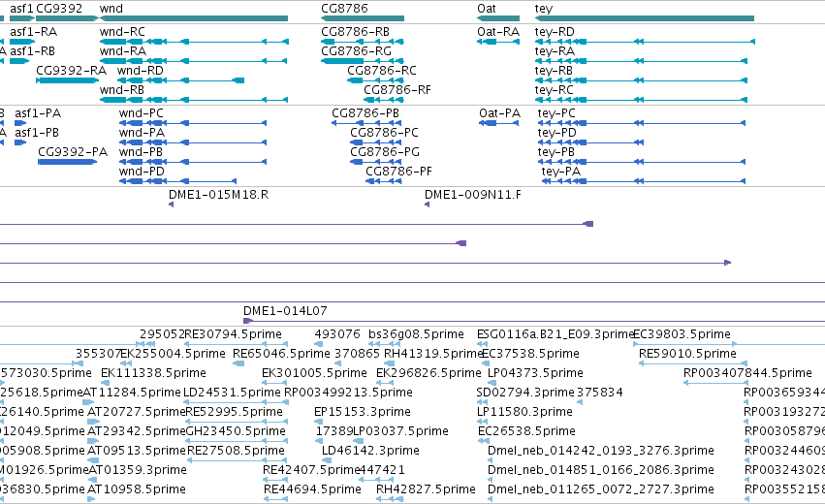Screen dimensions: 825x504
Task: Select protein CG9392-PA label
Action: 73,152
